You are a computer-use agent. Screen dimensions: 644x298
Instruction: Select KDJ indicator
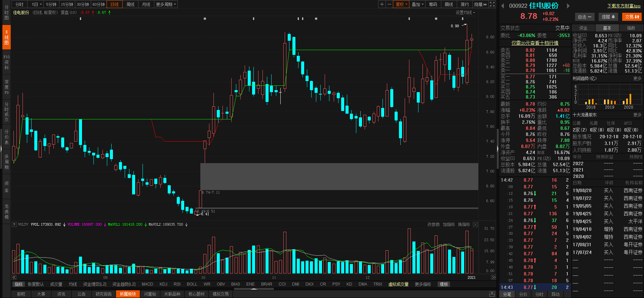(163, 284)
